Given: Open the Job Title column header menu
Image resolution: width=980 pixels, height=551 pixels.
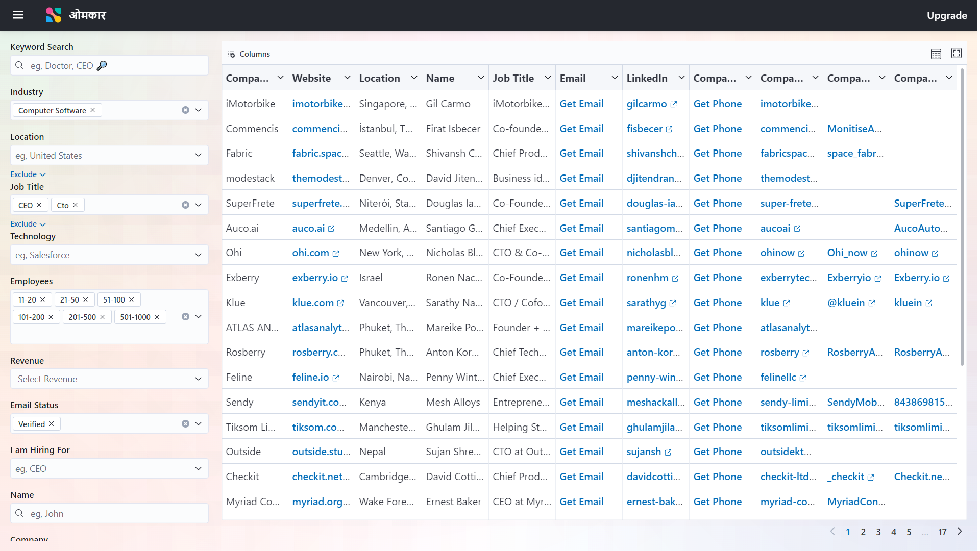Looking at the screenshot, I should pyautogui.click(x=548, y=78).
